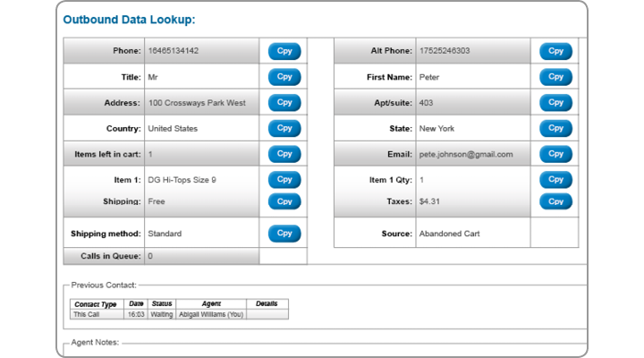Click Cpy button for Taxes $4.31

pyautogui.click(x=555, y=201)
